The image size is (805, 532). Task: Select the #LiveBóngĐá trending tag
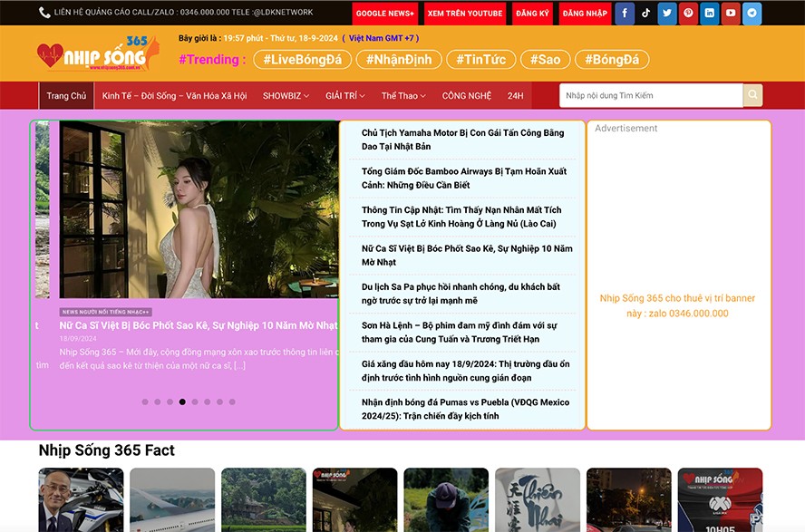301,60
